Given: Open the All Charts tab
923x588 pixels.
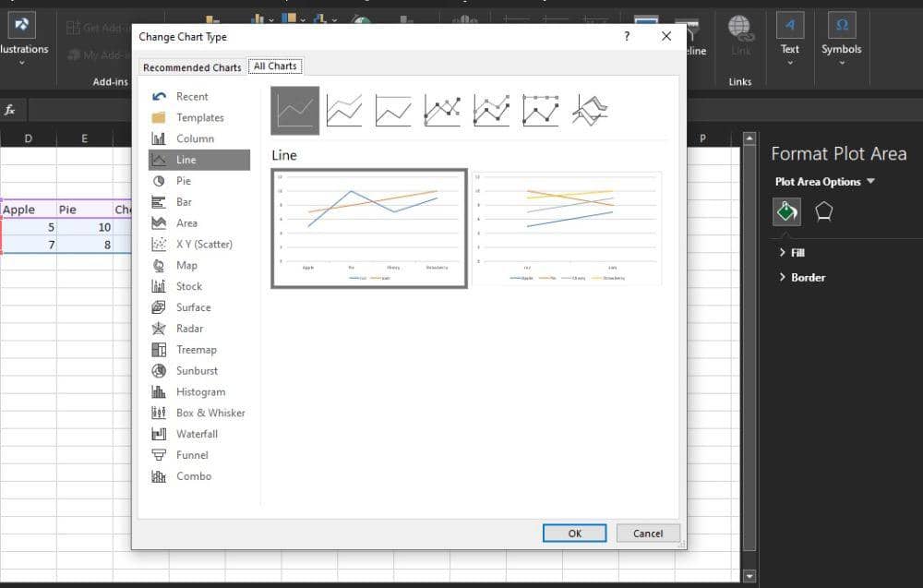Looking at the screenshot, I should click(274, 66).
